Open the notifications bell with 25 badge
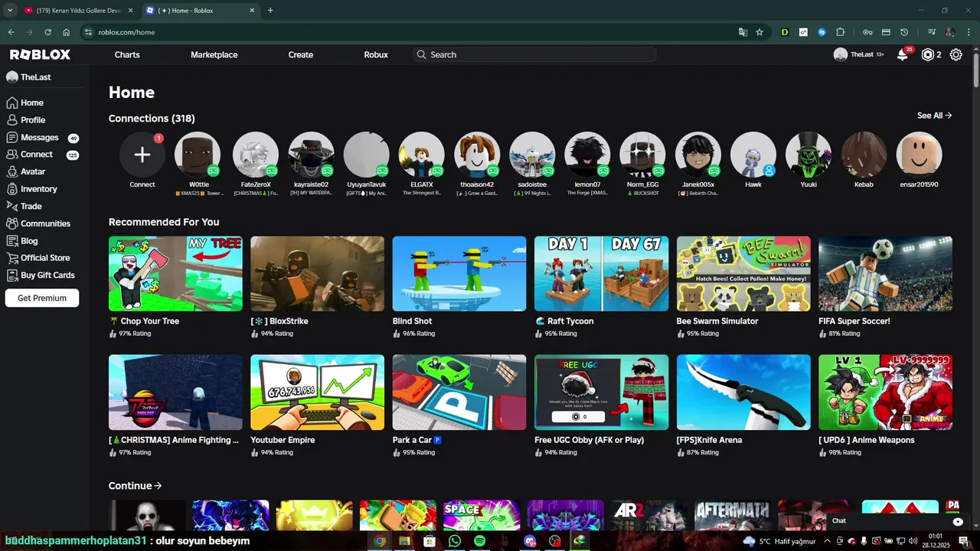This screenshot has height=551, width=980. pos(903,54)
